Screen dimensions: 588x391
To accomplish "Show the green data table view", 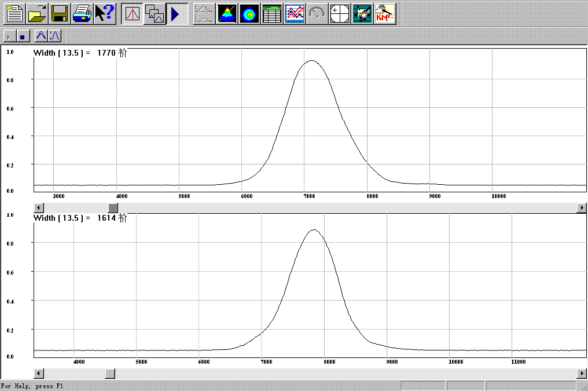I will [272, 13].
